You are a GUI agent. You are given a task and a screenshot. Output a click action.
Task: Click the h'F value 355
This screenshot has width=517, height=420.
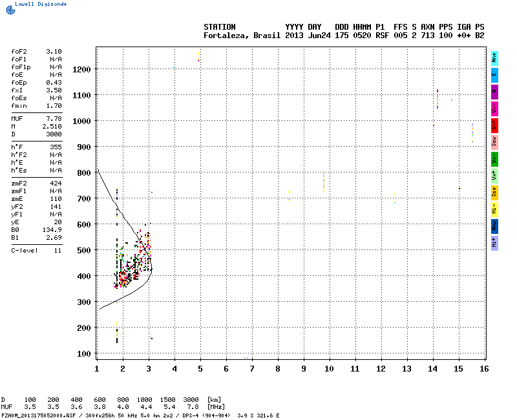click(56, 147)
